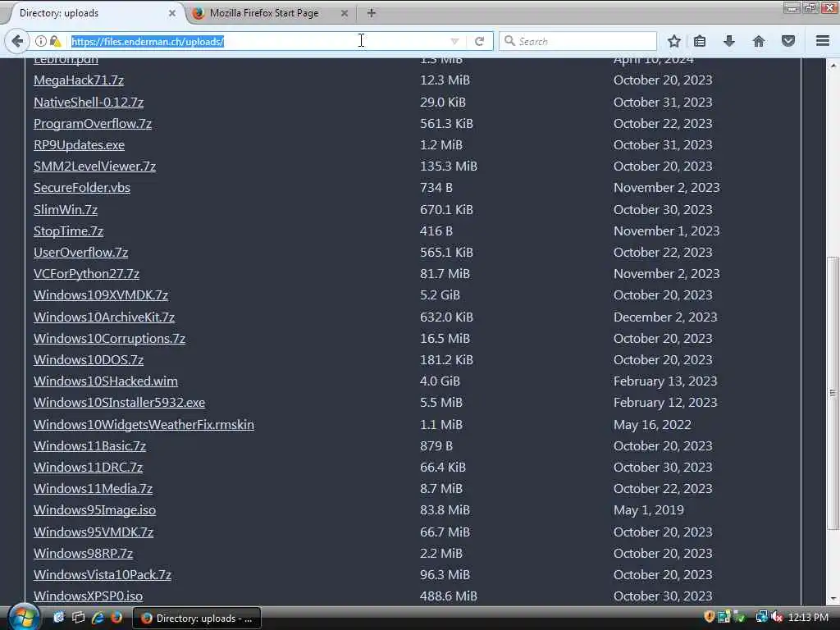
Task: Download Windows11Basic.7z
Action: [89, 446]
